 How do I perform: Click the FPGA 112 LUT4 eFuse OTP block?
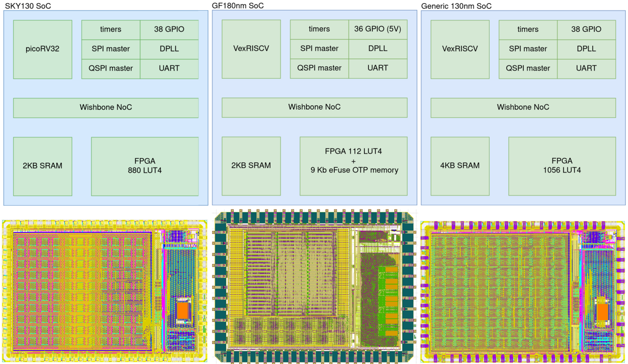tap(353, 166)
